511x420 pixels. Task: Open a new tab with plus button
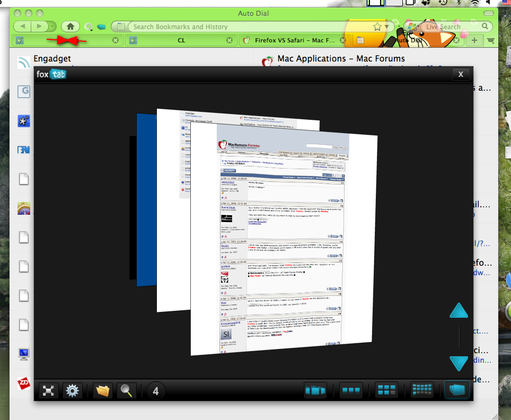pyautogui.click(x=474, y=40)
